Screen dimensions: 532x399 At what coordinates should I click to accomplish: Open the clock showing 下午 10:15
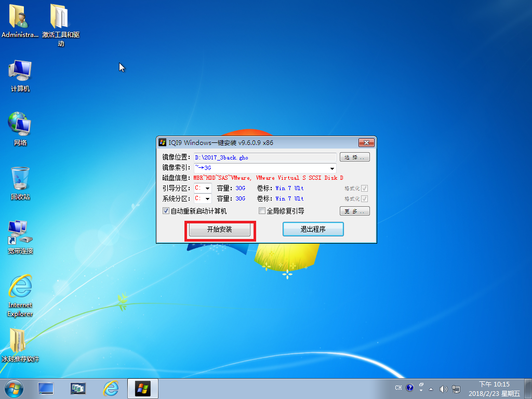pos(494,389)
